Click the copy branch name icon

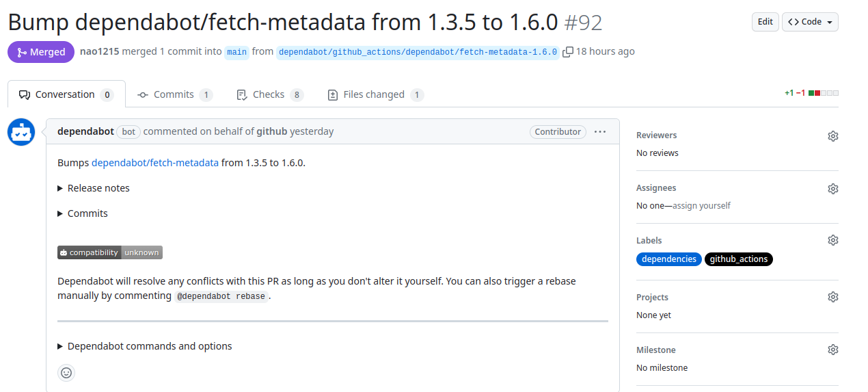click(567, 52)
